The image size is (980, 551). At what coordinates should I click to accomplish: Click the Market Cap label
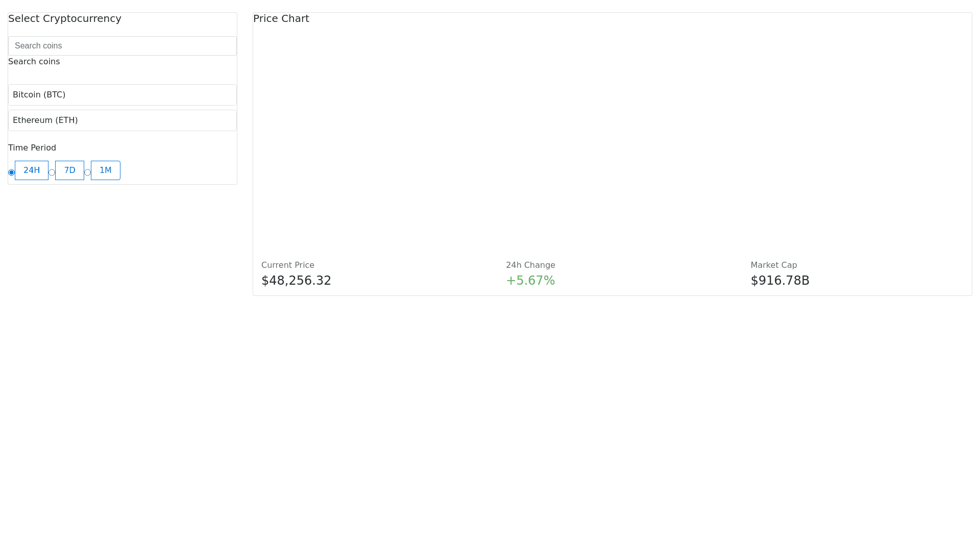pos(774,265)
